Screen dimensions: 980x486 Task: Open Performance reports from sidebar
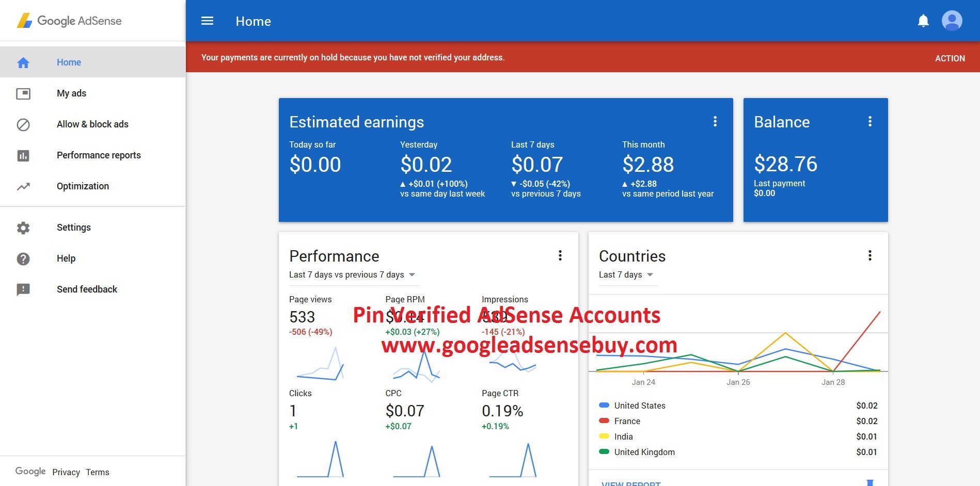click(99, 155)
